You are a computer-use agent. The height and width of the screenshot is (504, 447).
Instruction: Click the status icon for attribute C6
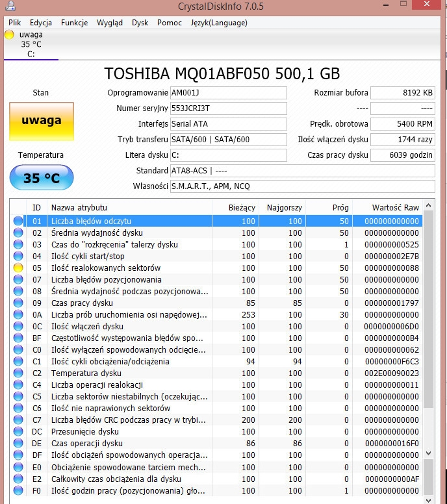point(18,408)
